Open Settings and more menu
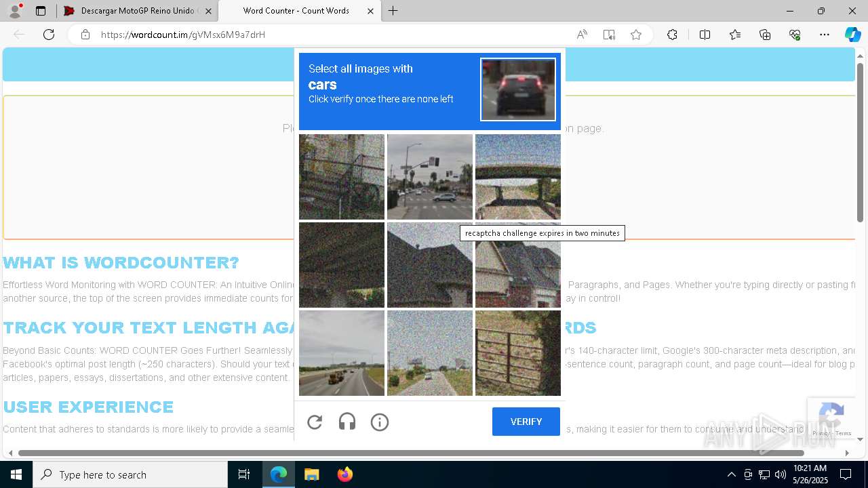Screen dimensions: 868x488 pyautogui.click(x=825, y=35)
